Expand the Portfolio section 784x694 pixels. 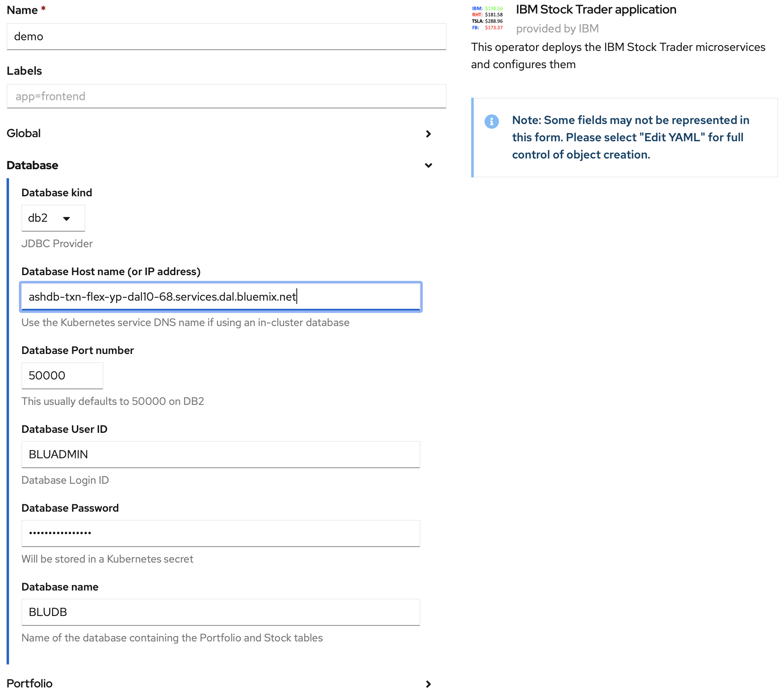click(220, 683)
